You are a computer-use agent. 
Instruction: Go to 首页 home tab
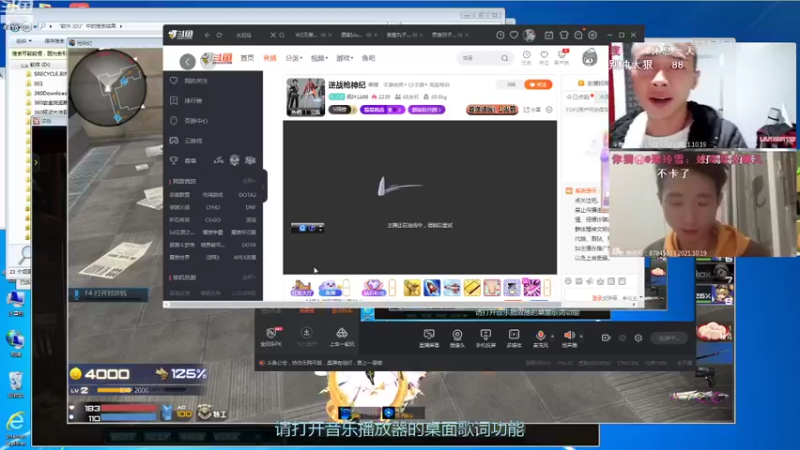(x=247, y=58)
